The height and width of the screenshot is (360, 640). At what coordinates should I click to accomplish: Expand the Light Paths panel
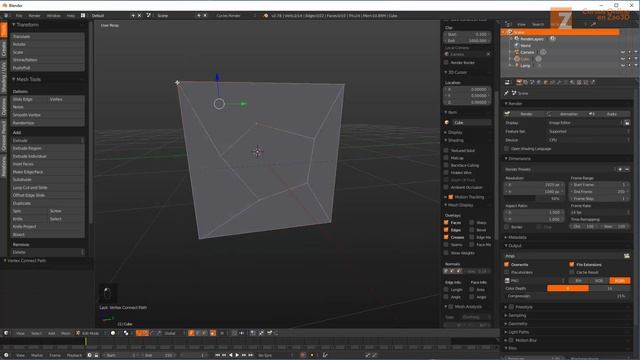pyautogui.click(x=518, y=332)
